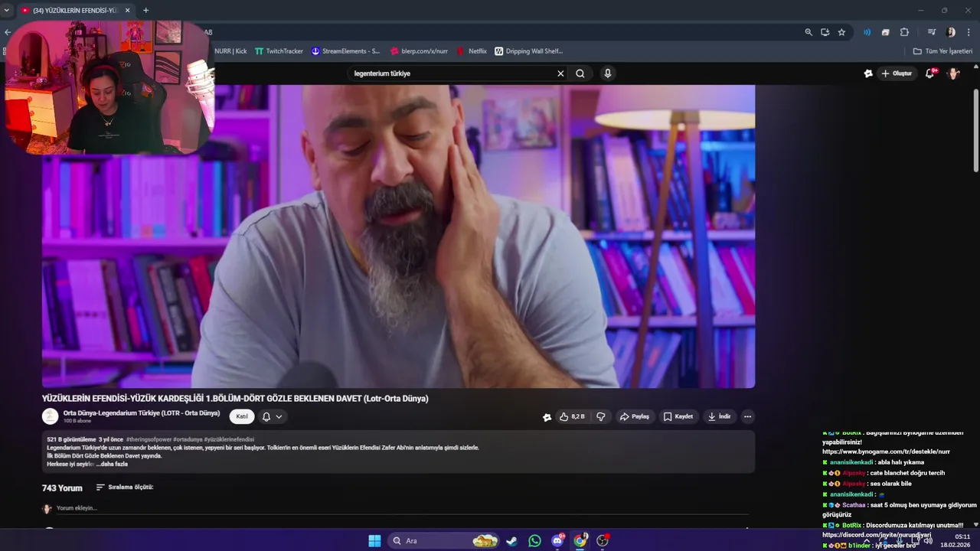Click the #theringsofpower hashtag
Viewport: 980px width, 551px height.
coord(149,439)
